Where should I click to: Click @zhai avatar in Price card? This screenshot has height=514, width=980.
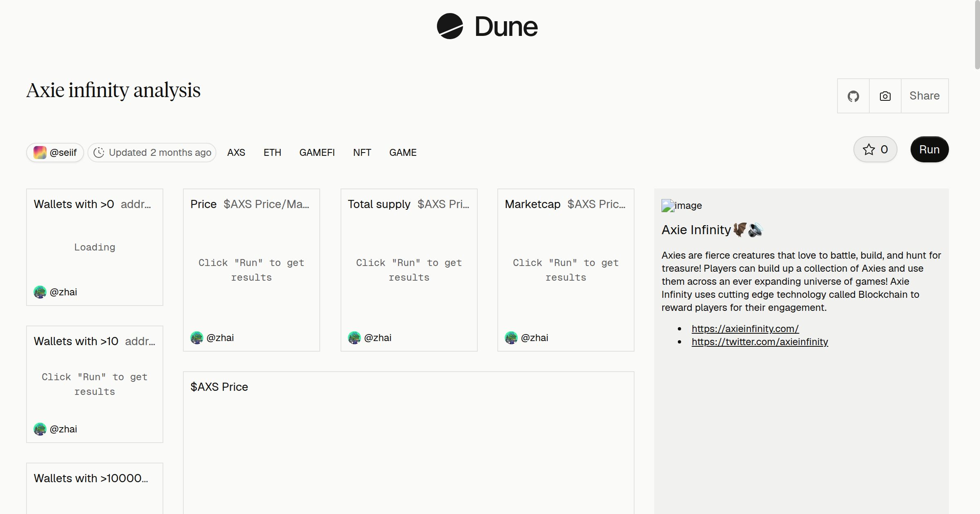tap(196, 338)
